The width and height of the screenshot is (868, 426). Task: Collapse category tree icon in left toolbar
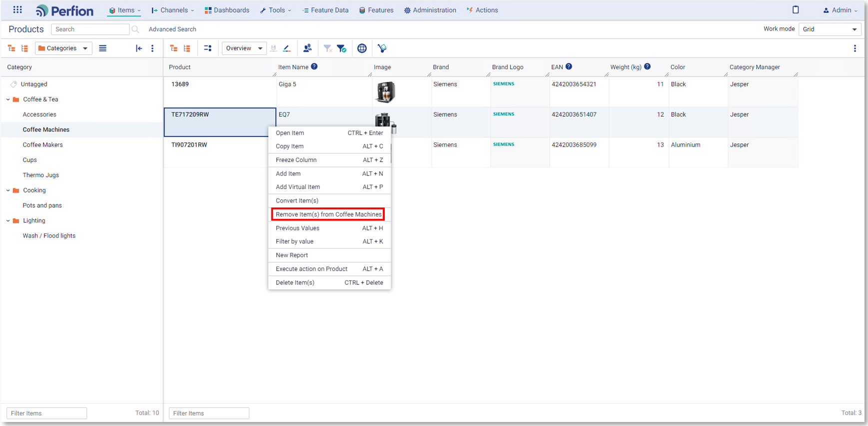click(x=11, y=48)
